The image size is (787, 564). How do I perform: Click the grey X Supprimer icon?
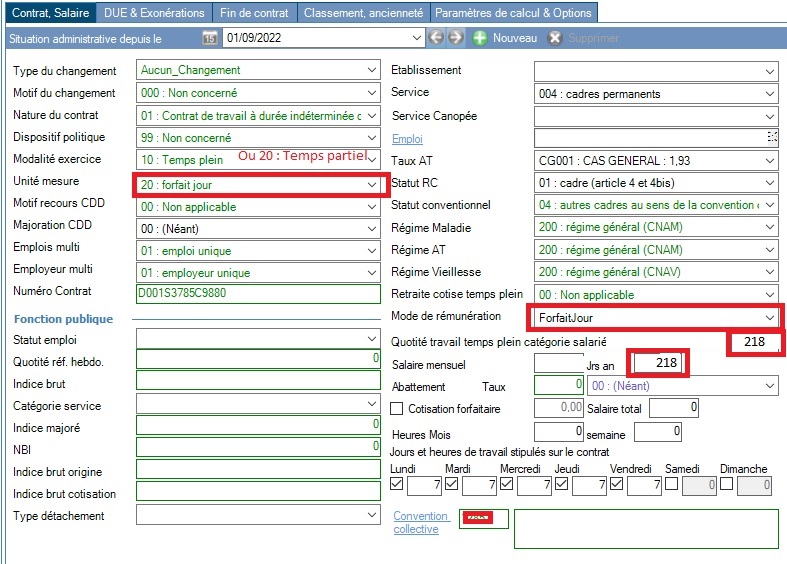[555, 38]
